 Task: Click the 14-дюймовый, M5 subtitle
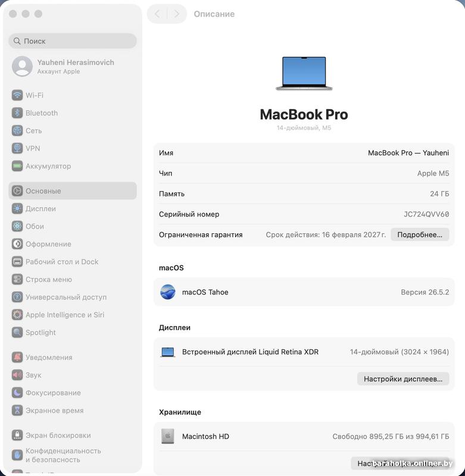pyautogui.click(x=304, y=128)
